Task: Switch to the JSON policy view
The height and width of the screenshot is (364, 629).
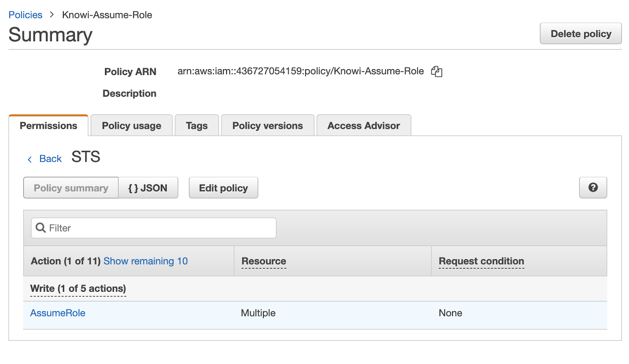Action: click(148, 188)
